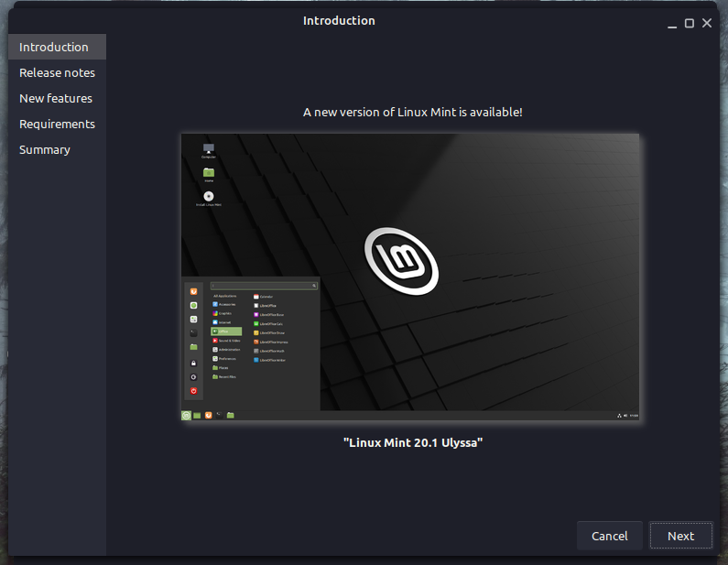Cancel the upgrade wizard

tap(609, 536)
